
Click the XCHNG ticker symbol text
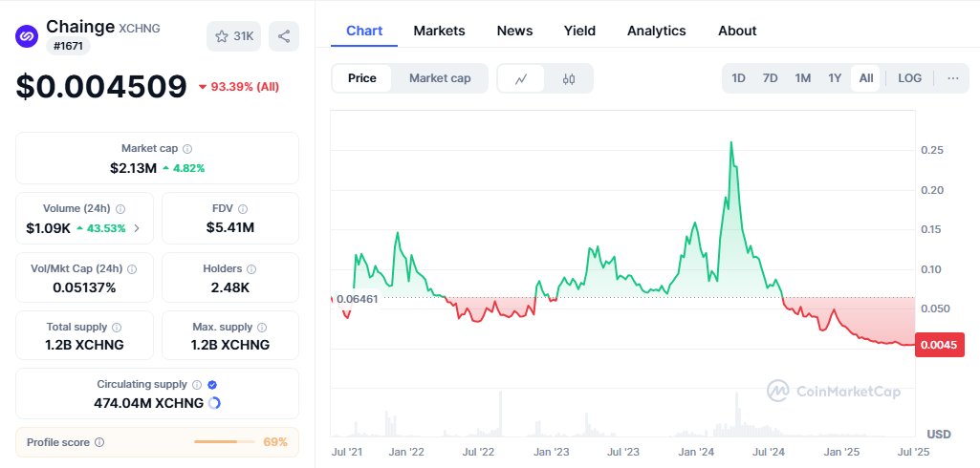click(140, 28)
